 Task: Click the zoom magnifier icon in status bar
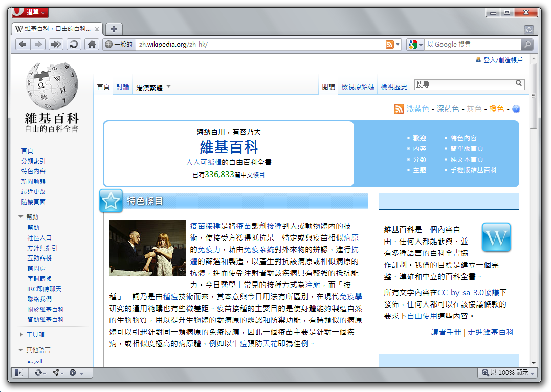click(x=486, y=373)
